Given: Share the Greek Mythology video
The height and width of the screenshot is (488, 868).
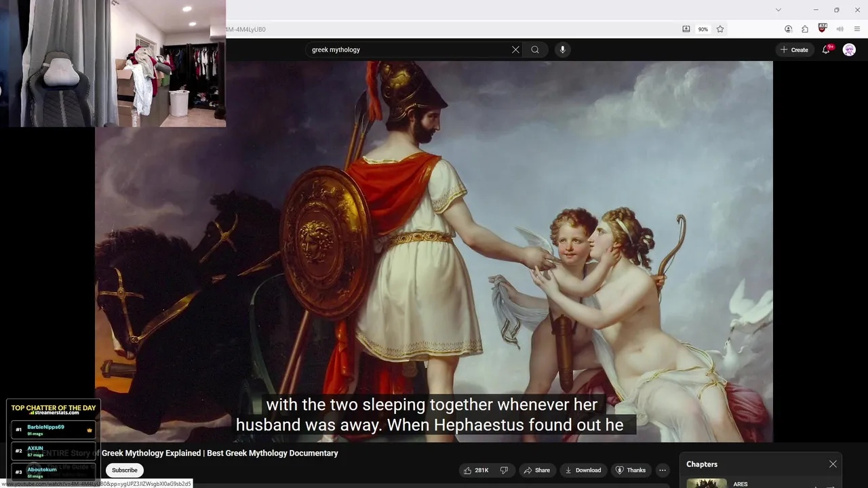Looking at the screenshot, I should [536, 470].
